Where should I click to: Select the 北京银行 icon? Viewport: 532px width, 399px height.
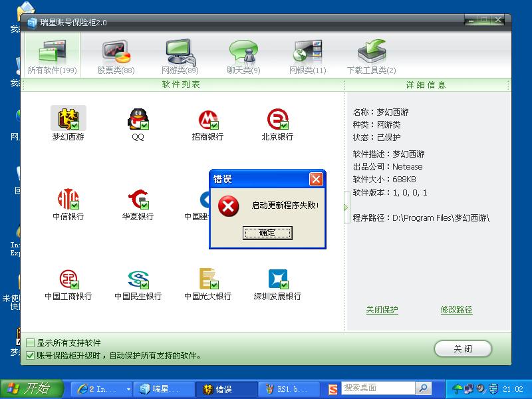[277, 119]
